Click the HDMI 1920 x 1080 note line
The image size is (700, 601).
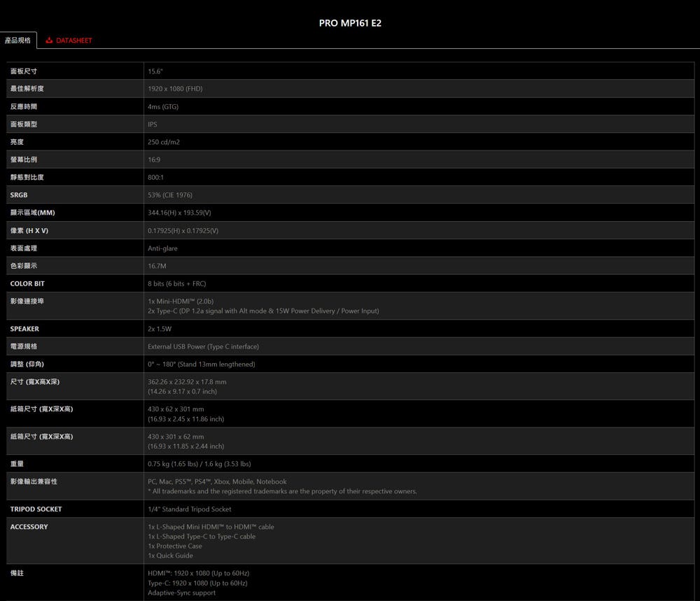click(x=198, y=573)
